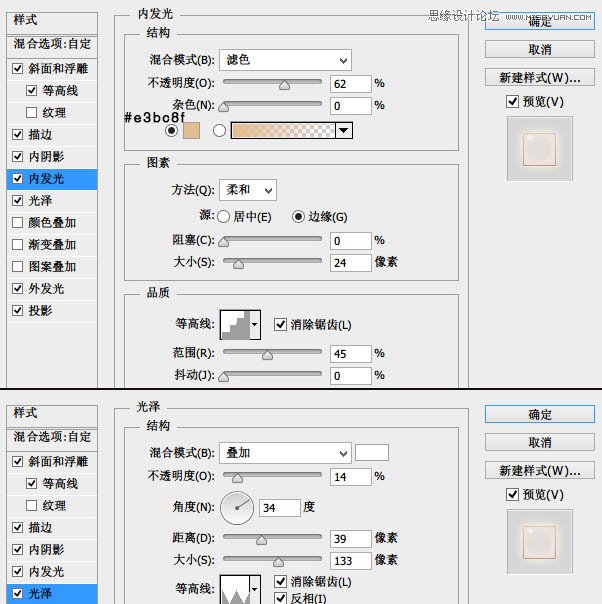Open 混合选项:自定 in the 内发光 dialog

click(x=52, y=44)
